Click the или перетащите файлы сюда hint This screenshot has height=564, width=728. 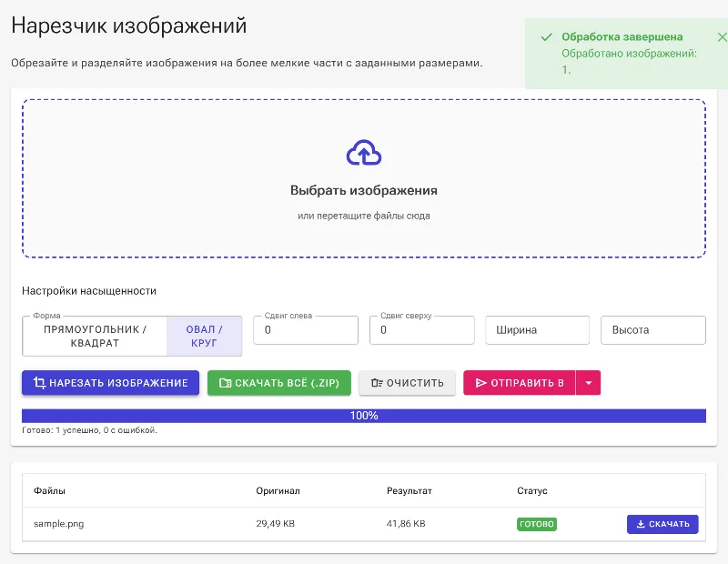[363, 216]
